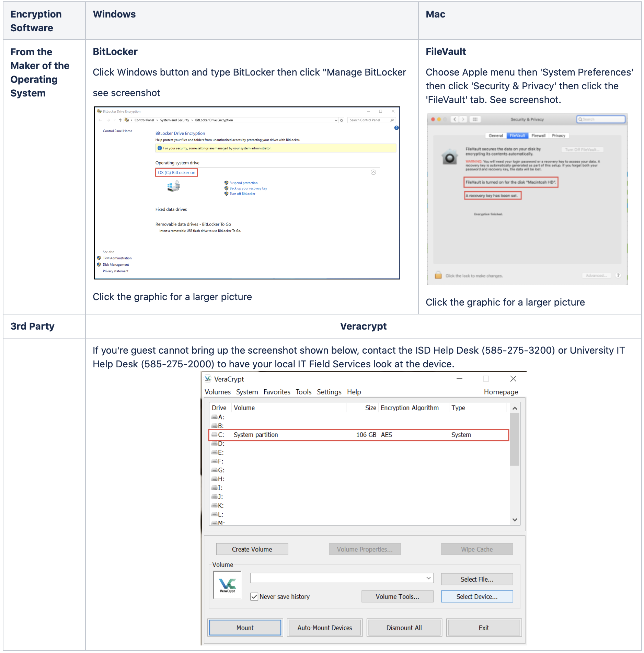The image size is (644, 653).
Task: Switch to the FileVault tab
Action: point(517,136)
